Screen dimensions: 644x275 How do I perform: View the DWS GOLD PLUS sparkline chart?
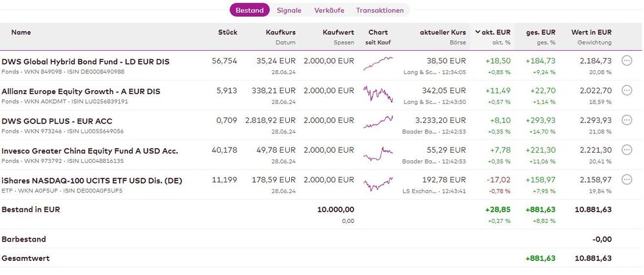point(377,122)
